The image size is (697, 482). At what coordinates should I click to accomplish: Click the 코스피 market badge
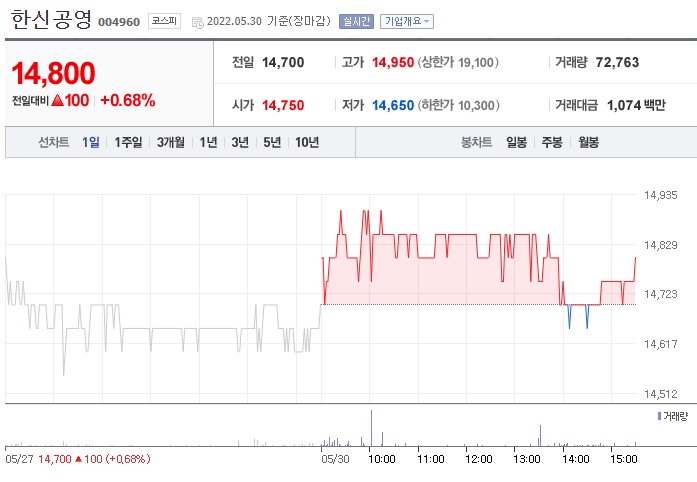coord(164,21)
